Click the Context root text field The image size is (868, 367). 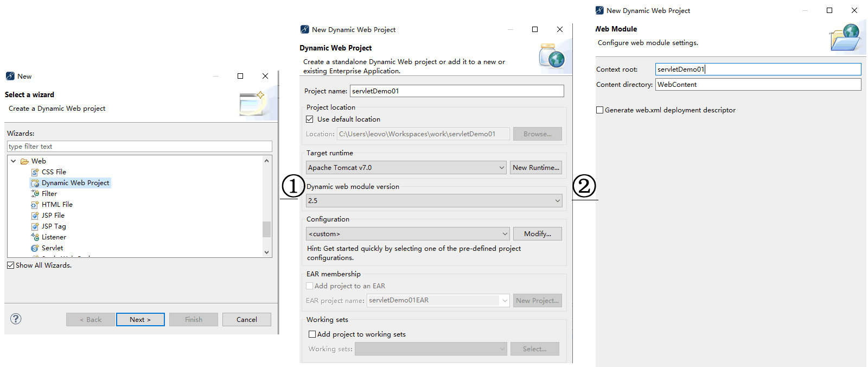757,69
